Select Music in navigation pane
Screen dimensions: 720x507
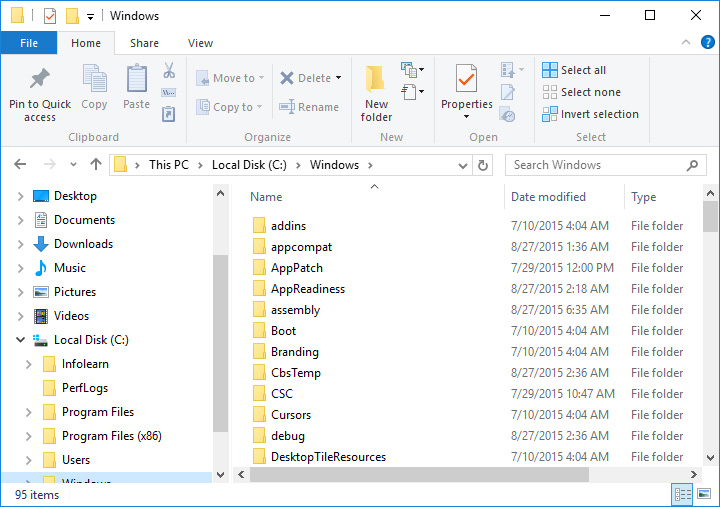click(69, 268)
